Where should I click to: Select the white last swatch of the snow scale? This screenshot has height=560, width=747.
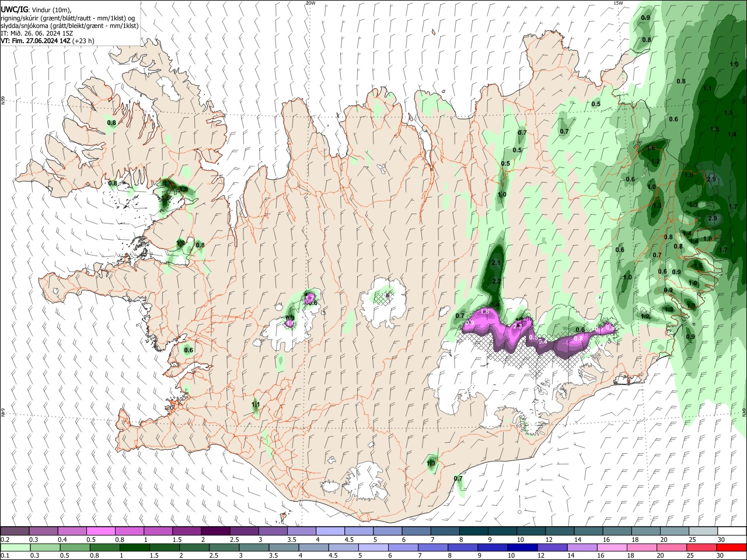pos(732,531)
